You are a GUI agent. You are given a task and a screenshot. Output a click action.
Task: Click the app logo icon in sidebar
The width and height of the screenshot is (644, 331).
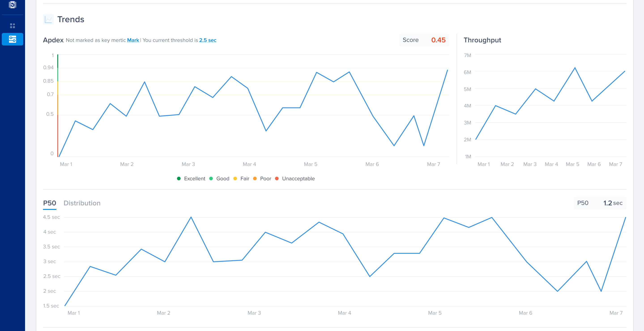point(12,4)
